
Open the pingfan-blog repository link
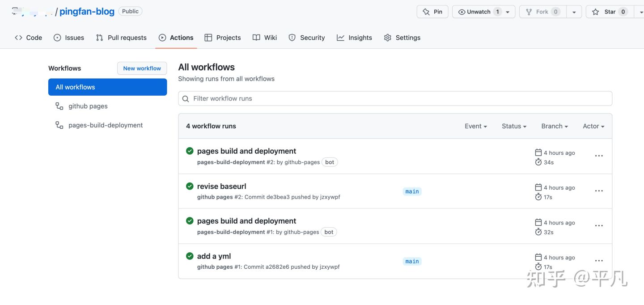[x=87, y=12]
